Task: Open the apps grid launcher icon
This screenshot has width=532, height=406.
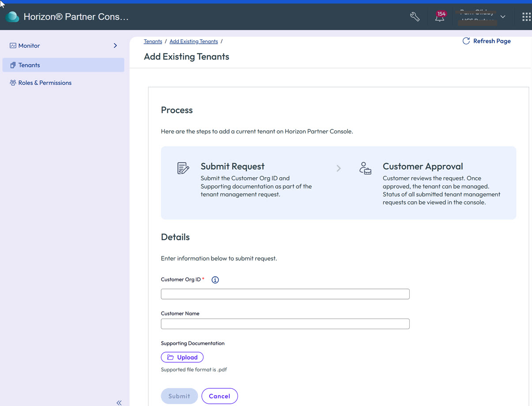Action: coord(526,17)
